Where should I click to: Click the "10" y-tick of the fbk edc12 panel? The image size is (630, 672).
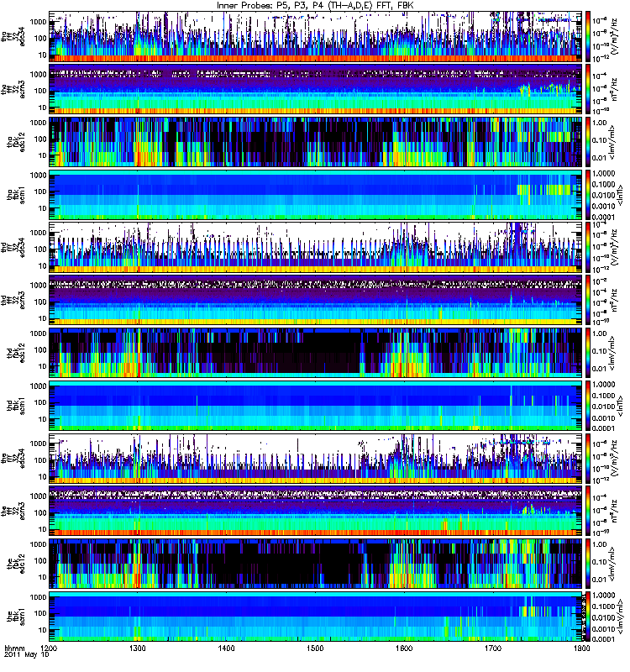[x=43, y=577]
